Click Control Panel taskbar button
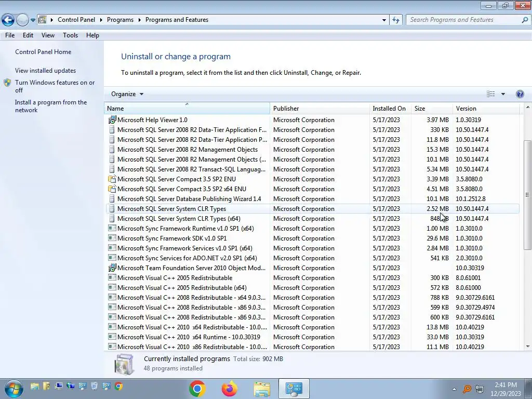 (x=294, y=389)
